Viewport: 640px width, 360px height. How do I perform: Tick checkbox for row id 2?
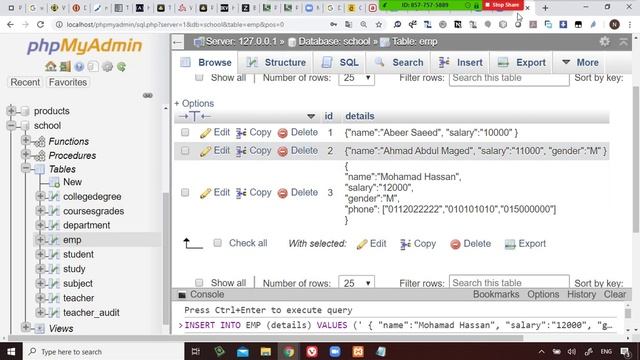[185, 151]
